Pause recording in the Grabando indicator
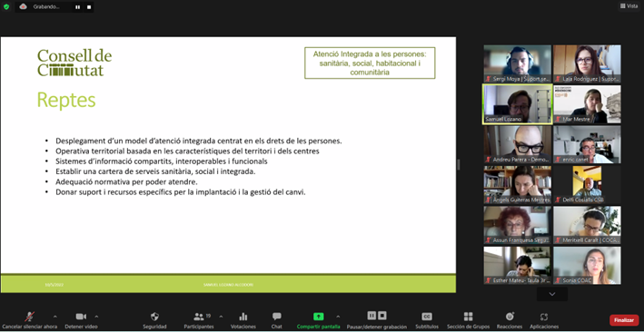 coord(77,7)
